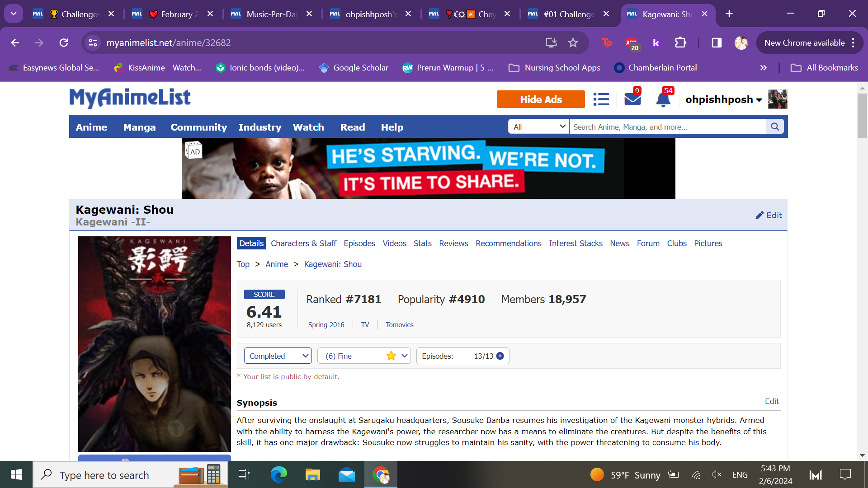This screenshot has width=868, height=488.
Task: Open the Recommendations tab
Action: point(508,243)
